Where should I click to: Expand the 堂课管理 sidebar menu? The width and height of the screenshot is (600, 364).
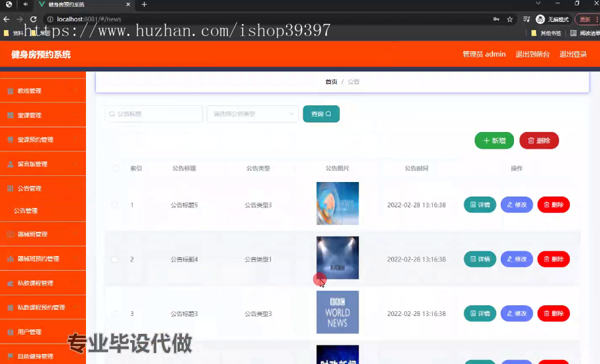point(43,115)
